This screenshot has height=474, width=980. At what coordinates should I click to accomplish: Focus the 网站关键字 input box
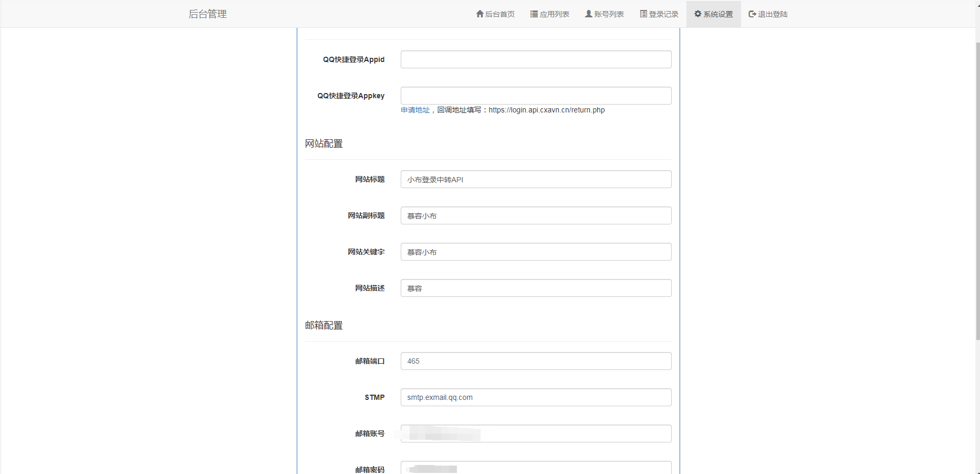click(x=536, y=252)
